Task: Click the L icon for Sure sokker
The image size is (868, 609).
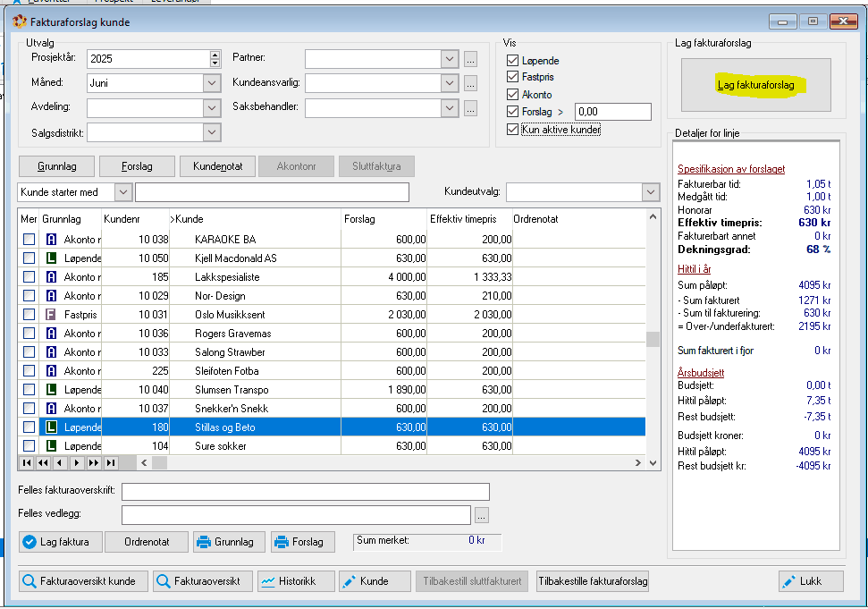Action: (x=51, y=445)
